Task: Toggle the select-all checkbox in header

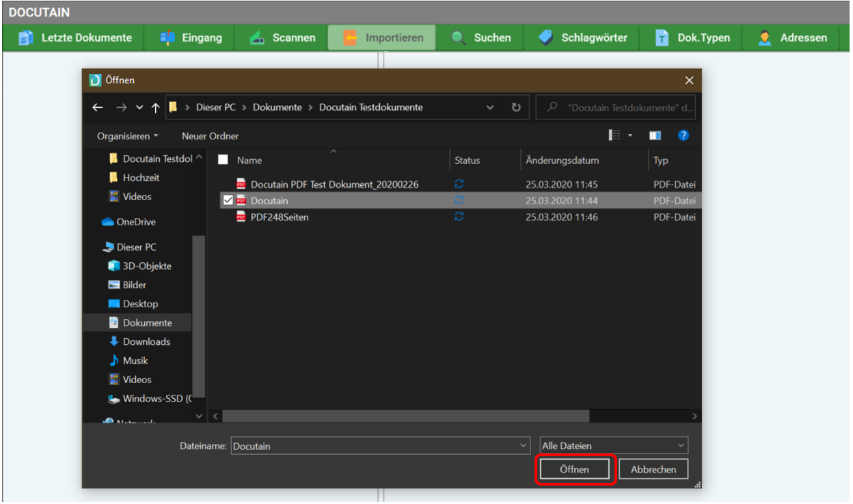Action: [223, 160]
